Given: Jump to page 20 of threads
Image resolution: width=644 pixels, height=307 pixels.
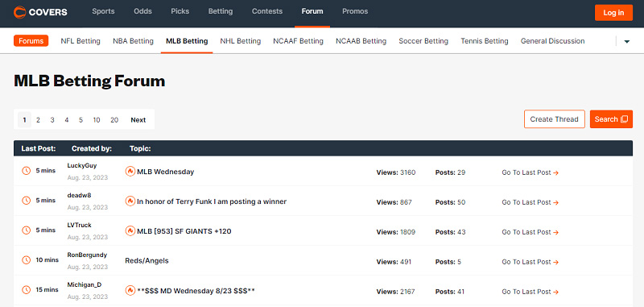Looking at the screenshot, I should [x=114, y=120].
